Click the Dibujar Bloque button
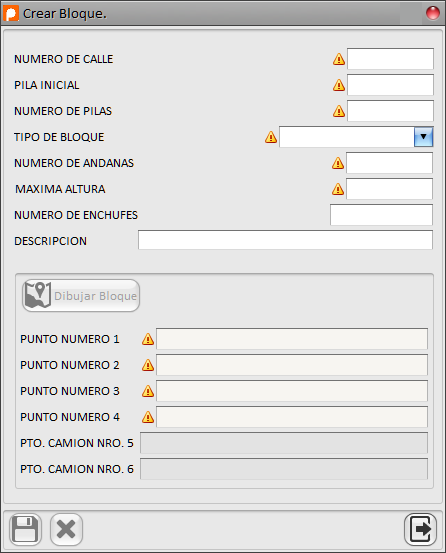 tap(81, 296)
